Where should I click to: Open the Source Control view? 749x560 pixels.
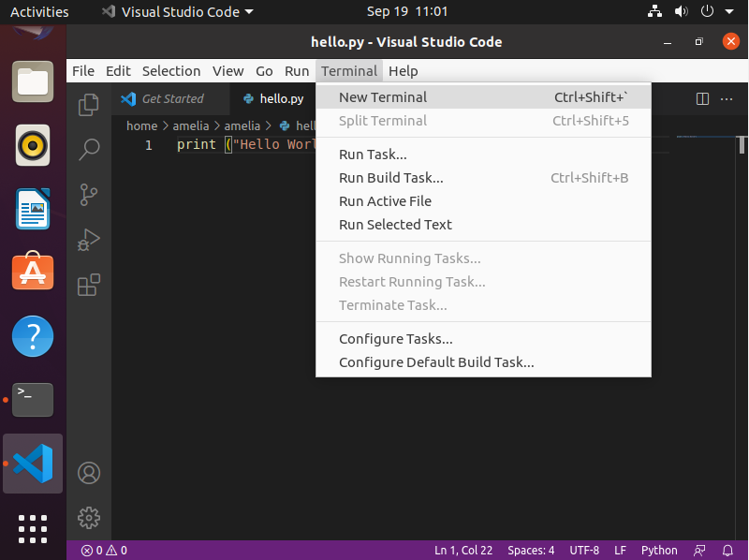click(x=88, y=195)
